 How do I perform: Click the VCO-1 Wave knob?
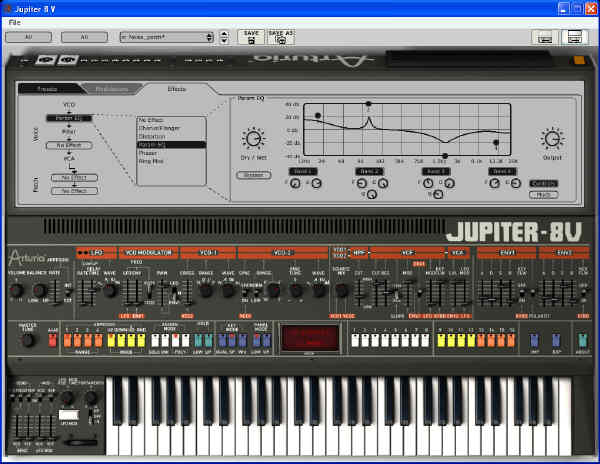(228, 291)
